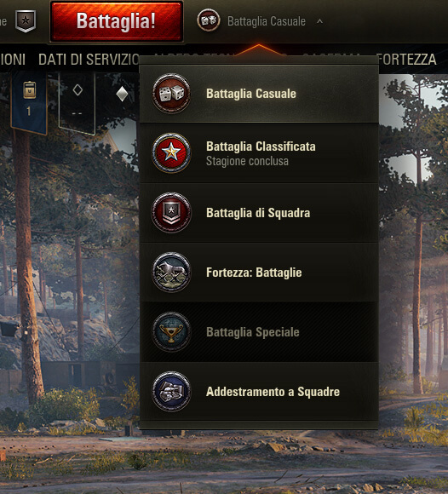
Task: Choose Battaglia di Squadra from list
Action: pos(259,213)
